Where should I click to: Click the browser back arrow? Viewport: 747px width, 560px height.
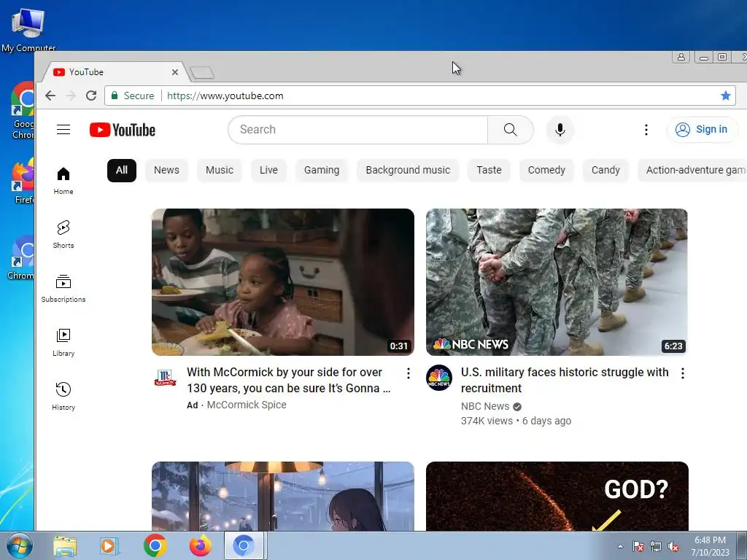point(50,96)
